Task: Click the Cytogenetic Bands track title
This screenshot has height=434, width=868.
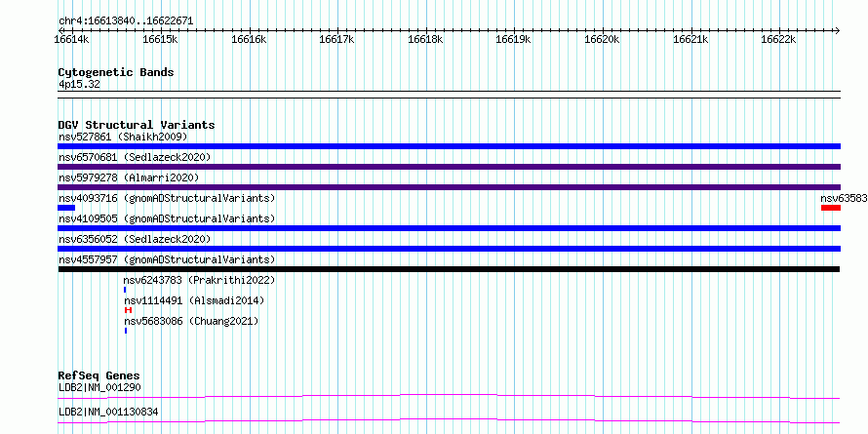Action: 116,72
